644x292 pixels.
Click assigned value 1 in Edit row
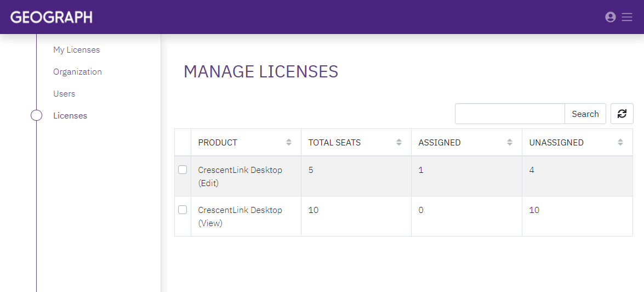(421, 170)
